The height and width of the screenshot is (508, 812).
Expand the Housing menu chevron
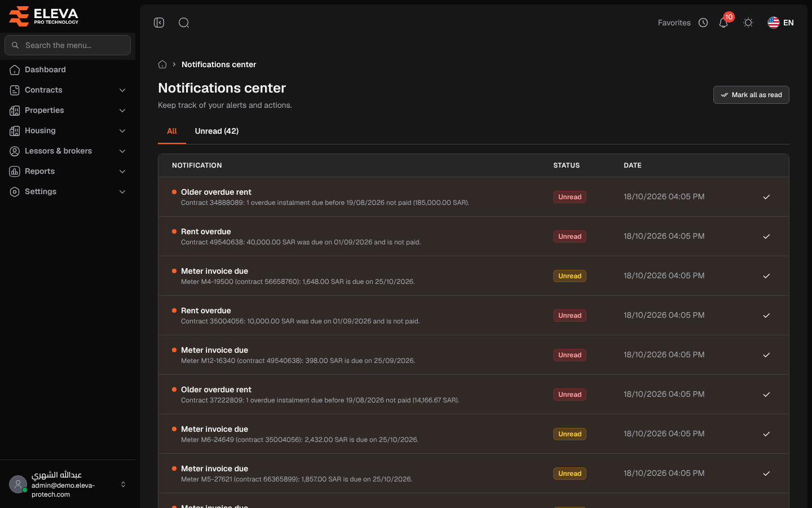tap(122, 131)
